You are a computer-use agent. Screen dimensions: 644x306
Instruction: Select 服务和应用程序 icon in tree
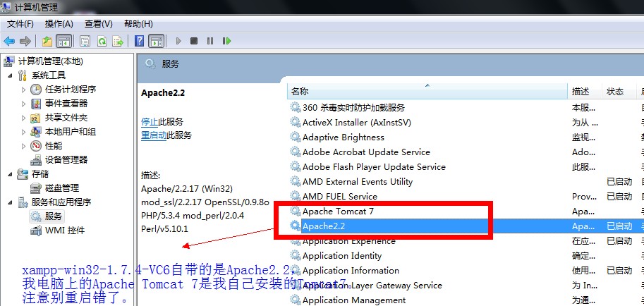pyautogui.click(x=22, y=202)
